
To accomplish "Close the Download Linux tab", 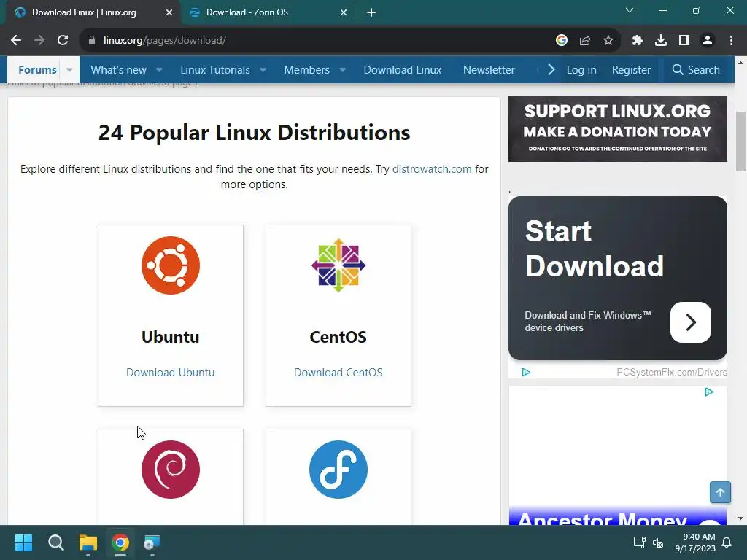I will pos(169,12).
